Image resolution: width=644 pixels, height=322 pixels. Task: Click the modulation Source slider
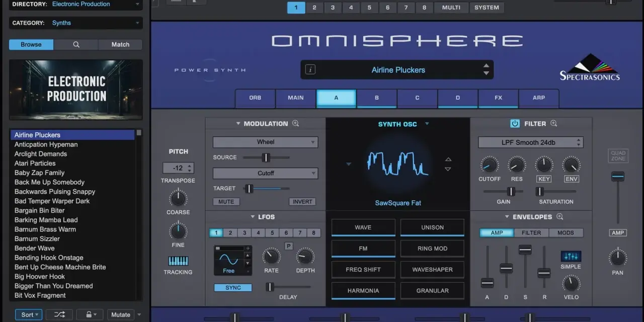[x=266, y=157]
